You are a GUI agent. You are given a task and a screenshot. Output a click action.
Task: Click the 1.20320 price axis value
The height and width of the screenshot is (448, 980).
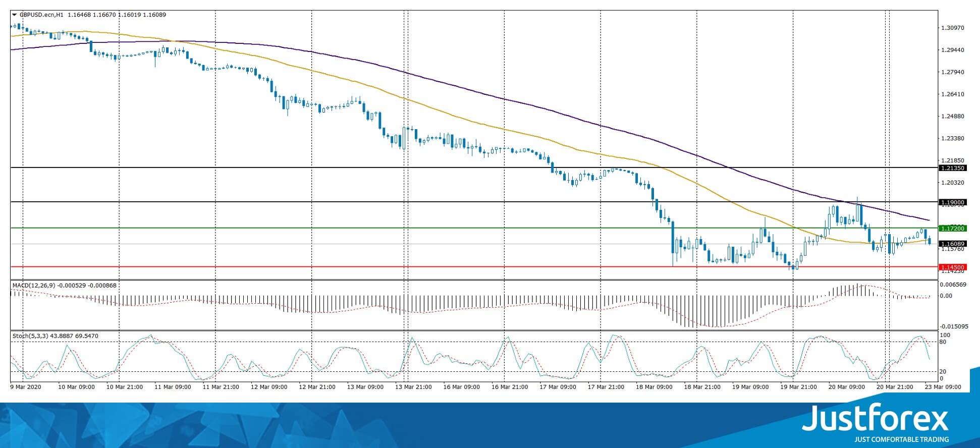tap(953, 183)
